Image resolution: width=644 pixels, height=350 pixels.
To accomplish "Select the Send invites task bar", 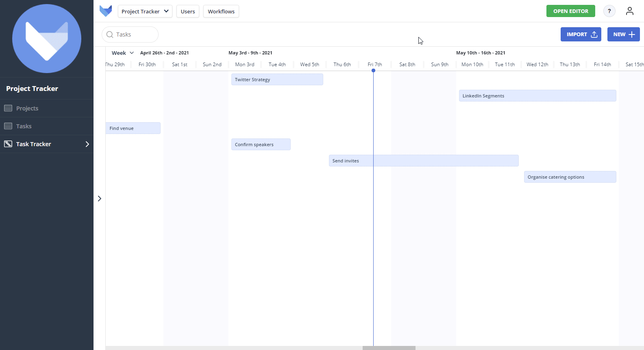I will point(423,161).
